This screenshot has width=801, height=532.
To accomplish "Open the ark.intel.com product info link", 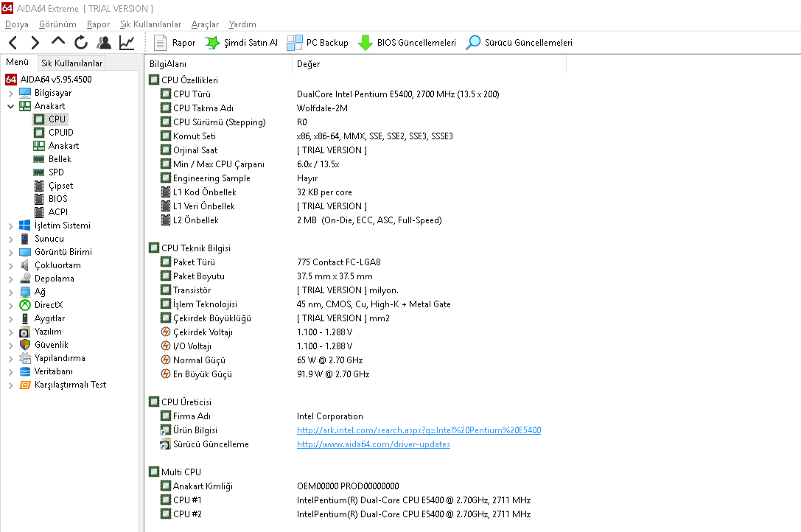I will point(419,430).
